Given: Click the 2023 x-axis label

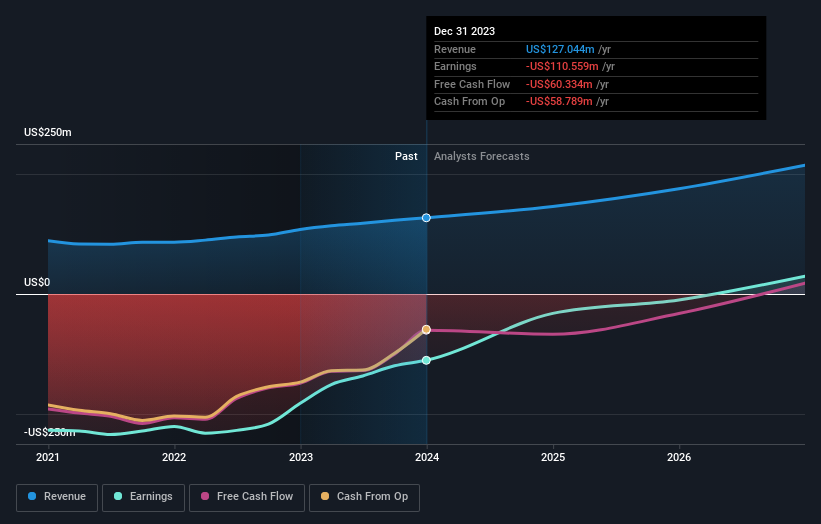Looking at the screenshot, I should pos(301,458).
